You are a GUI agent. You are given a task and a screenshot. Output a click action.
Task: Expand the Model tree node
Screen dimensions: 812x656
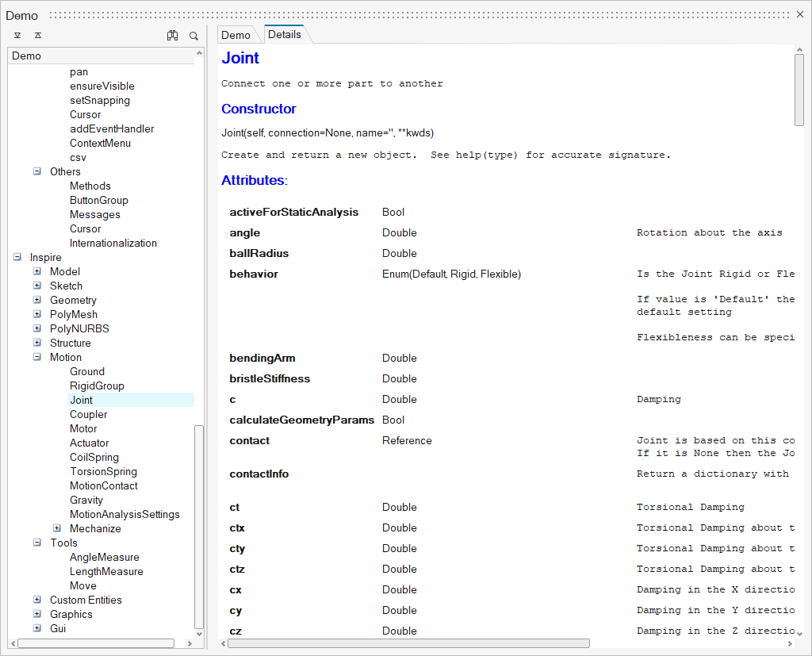pyautogui.click(x=36, y=271)
